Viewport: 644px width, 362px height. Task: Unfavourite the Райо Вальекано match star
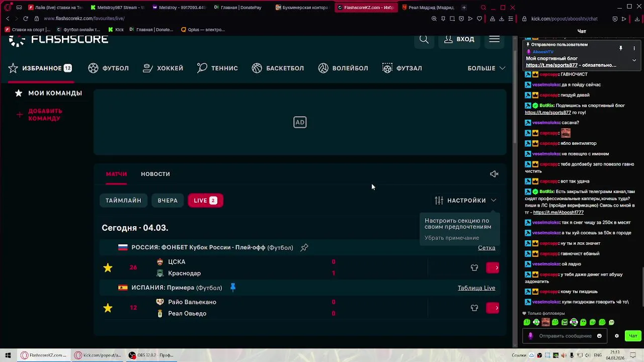(x=108, y=308)
